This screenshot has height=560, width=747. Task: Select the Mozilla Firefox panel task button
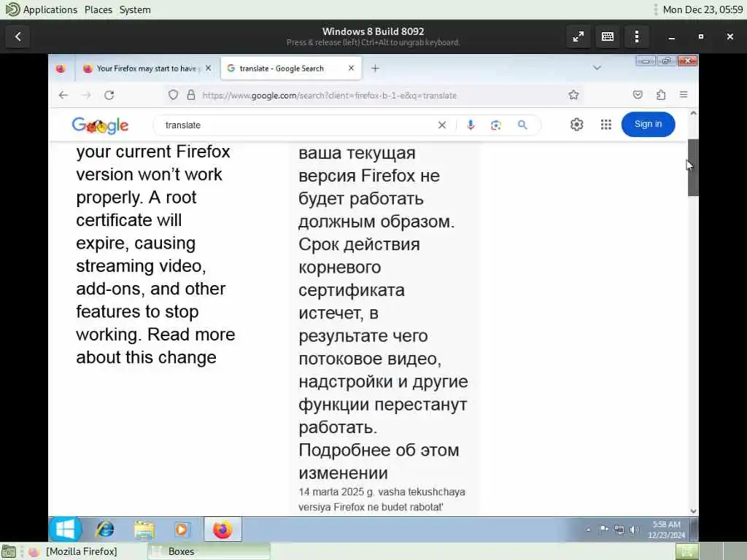[x=81, y=551]
